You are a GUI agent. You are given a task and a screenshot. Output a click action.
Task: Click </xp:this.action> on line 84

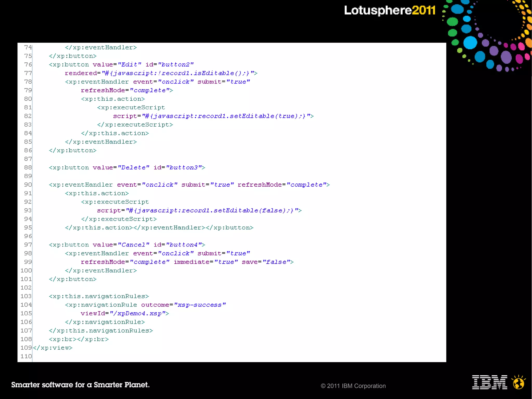[x=115, y=133]
